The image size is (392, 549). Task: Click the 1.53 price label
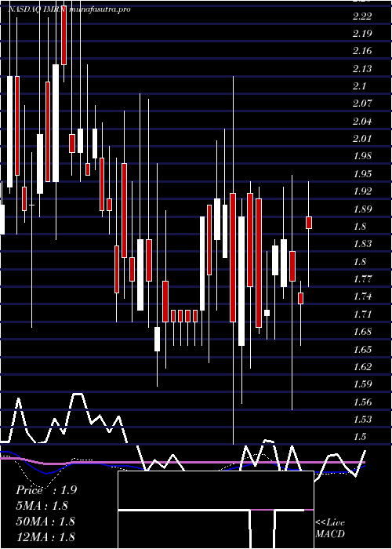point(362,420)
